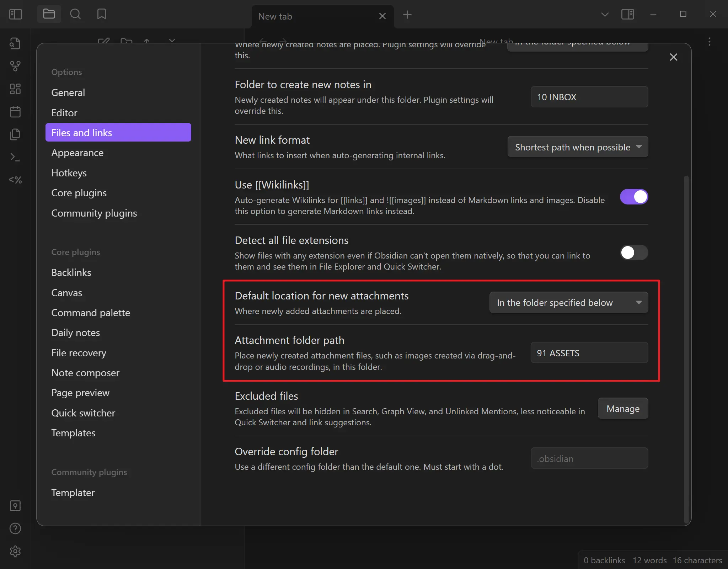Click the Attachment folder path field
Viewport: 728px width, 569px height.
click(589, 353)
